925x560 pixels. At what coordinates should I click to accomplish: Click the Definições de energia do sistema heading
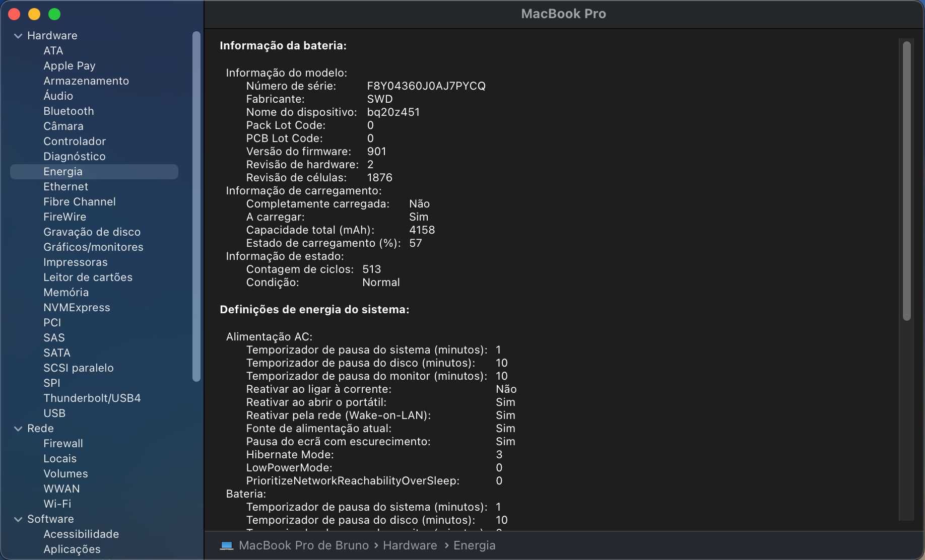pyautogui.click(x=314, y=310)
